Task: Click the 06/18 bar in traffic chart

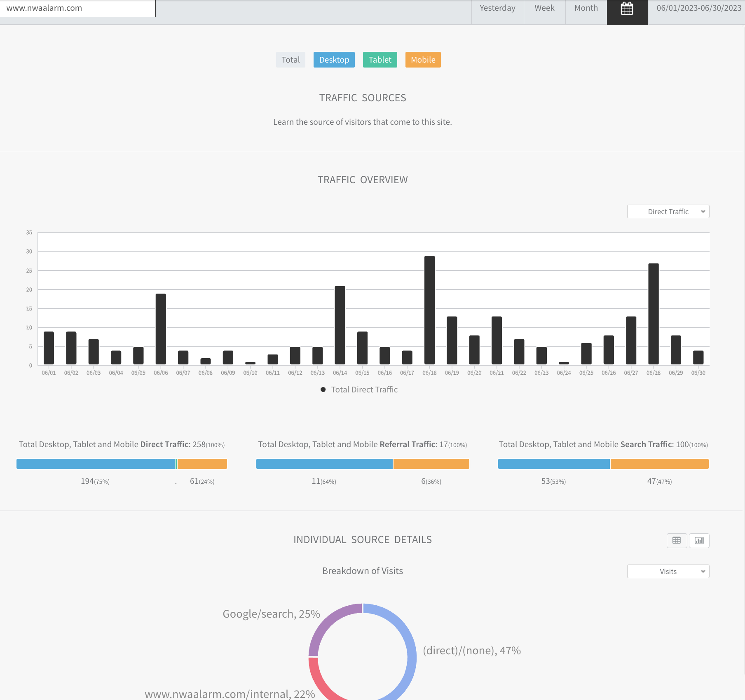Action: point(429,310)
